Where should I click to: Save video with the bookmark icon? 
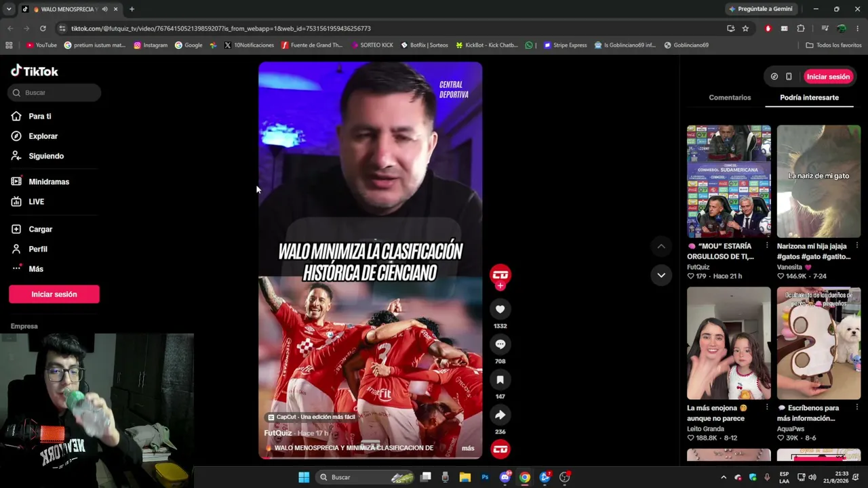point(500,380)
